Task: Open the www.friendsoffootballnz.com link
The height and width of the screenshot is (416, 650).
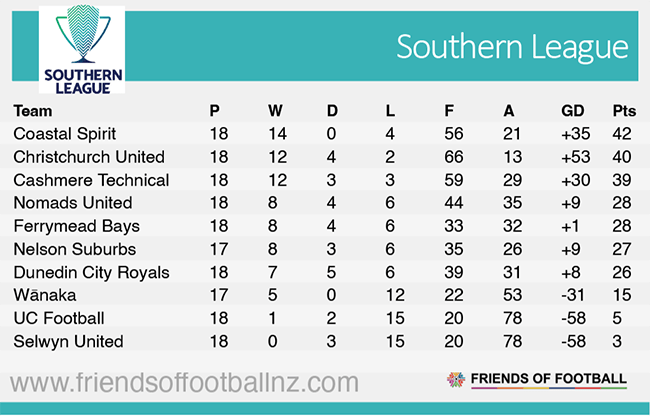Action: pos(185,382)
